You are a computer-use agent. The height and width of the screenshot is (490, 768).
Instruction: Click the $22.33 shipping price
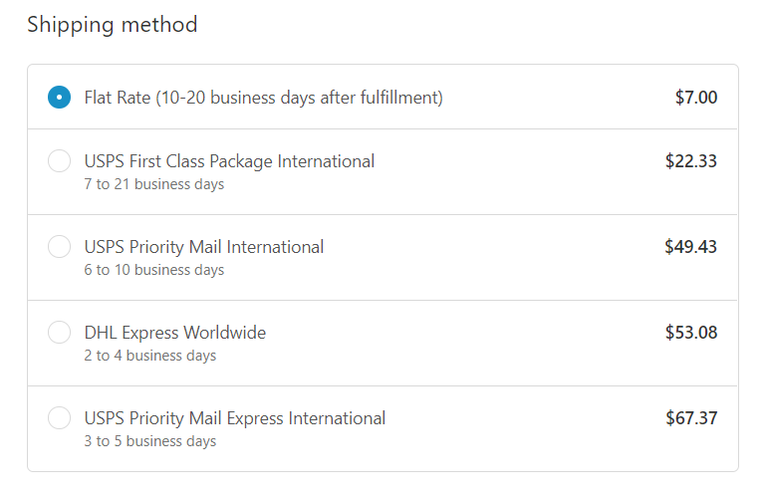pyautogui.click(x=691, y=161)
